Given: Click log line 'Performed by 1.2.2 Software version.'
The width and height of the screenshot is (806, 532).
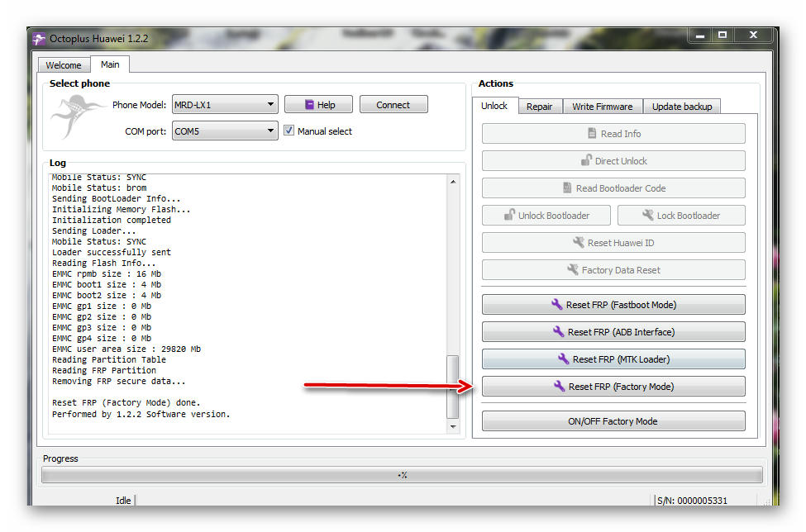Looking at the screenshot, I should 141,414.
